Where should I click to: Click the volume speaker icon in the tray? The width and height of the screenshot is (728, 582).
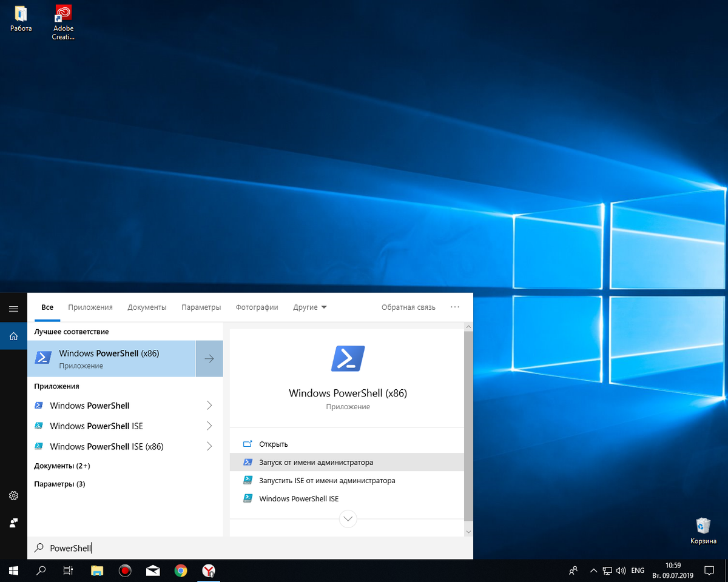pyautogui.click(x=621, y=570)
